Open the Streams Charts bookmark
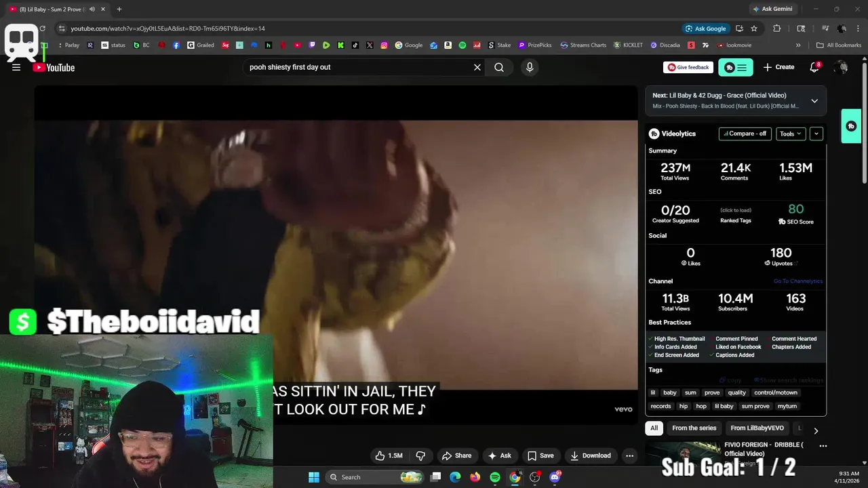868x488 pixels. [583, 45]
